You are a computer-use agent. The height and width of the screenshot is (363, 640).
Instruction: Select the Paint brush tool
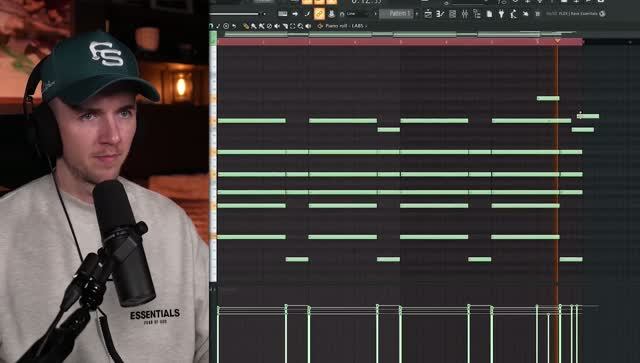click(x=253, y=26)
